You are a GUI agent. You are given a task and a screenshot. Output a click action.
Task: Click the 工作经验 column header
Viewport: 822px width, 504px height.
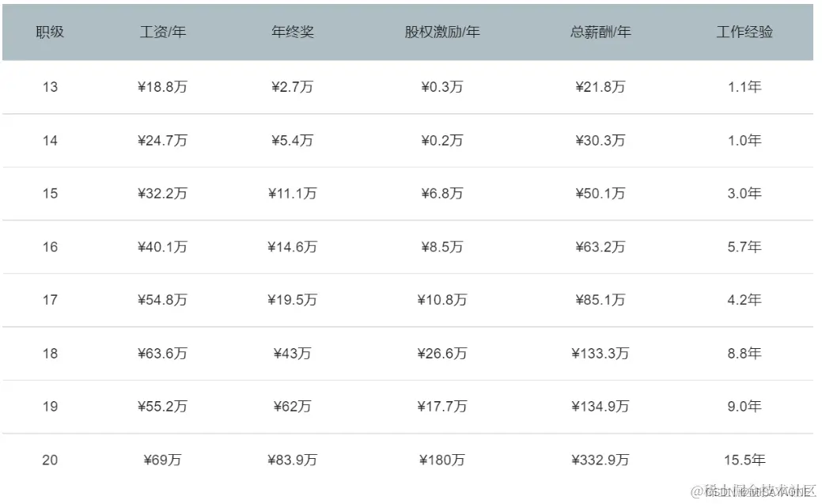(744, 32)
